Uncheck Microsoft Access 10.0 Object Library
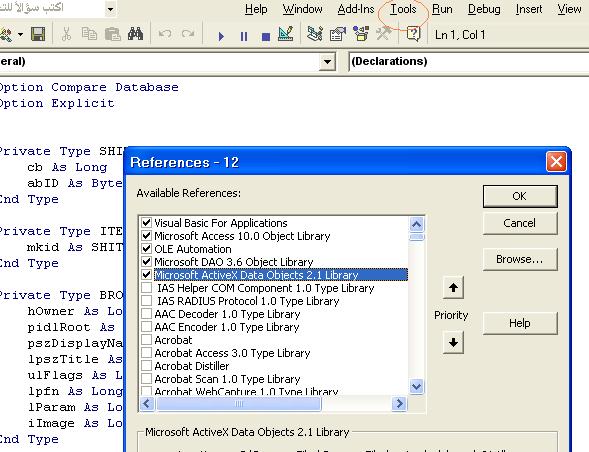Screen dimensions: 589x452 click(x=146, y=236)
